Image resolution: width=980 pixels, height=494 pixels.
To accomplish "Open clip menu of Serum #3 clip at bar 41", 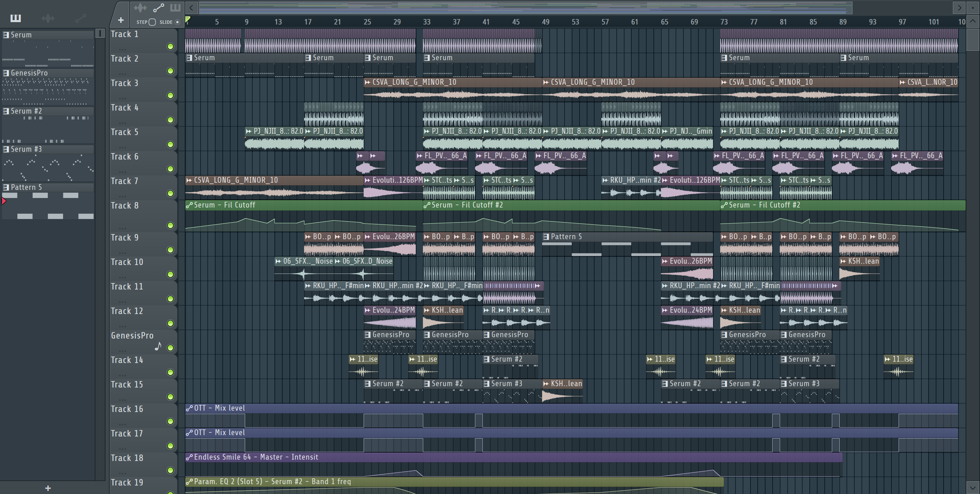I will point(486,384).
